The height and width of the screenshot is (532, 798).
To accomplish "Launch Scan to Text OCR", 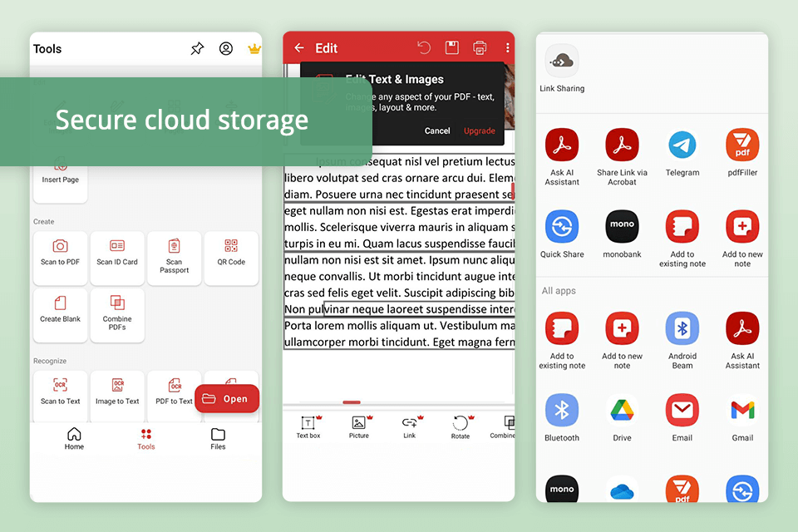I will (61, 397).
